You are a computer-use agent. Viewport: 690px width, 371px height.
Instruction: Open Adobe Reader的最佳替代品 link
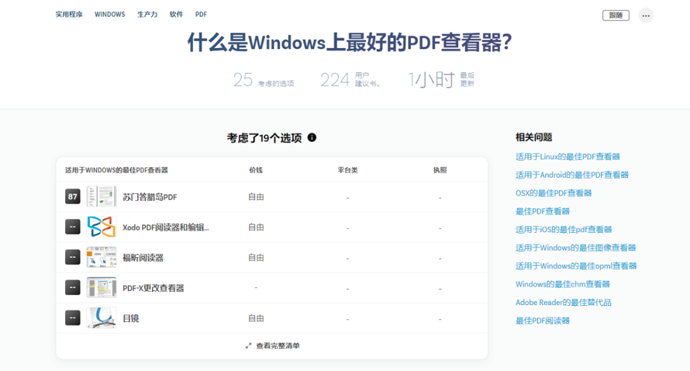click(x=563, y=302)
